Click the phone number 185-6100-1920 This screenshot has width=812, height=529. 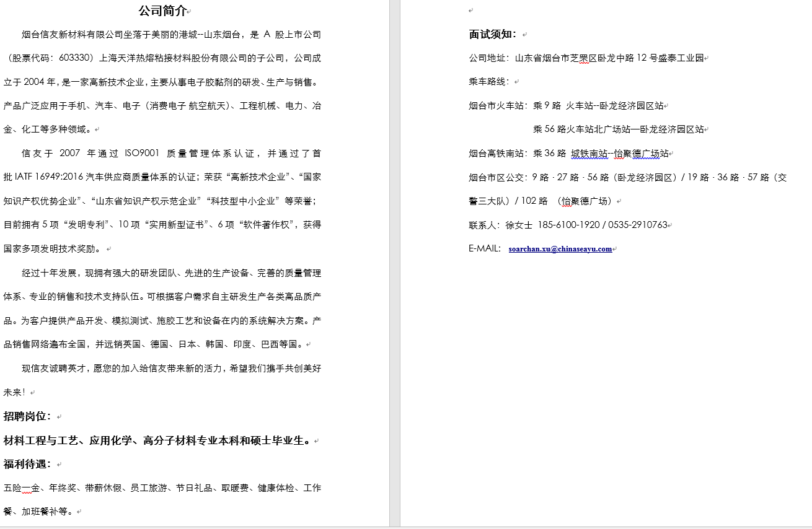[568, 225]
